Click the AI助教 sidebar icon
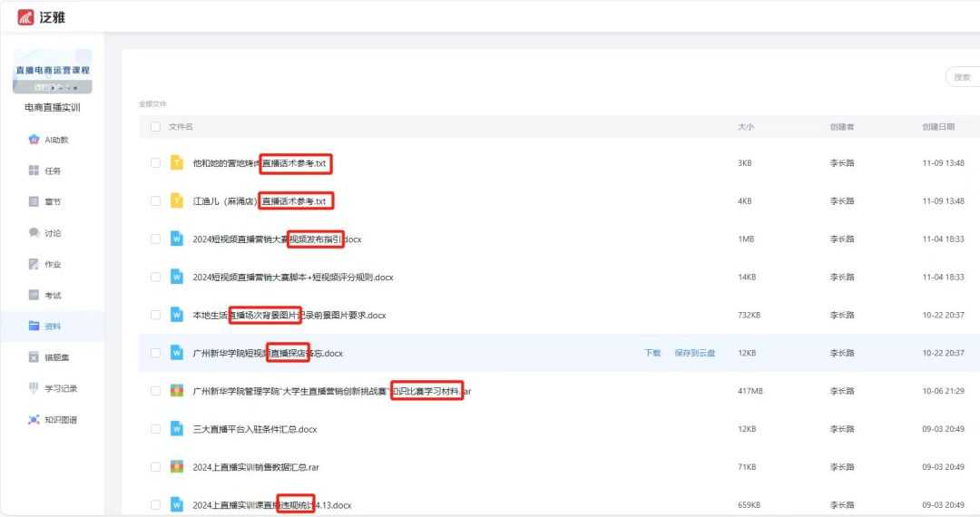The height and width of the screenshot is (517, 980). [x=34, y=140]
